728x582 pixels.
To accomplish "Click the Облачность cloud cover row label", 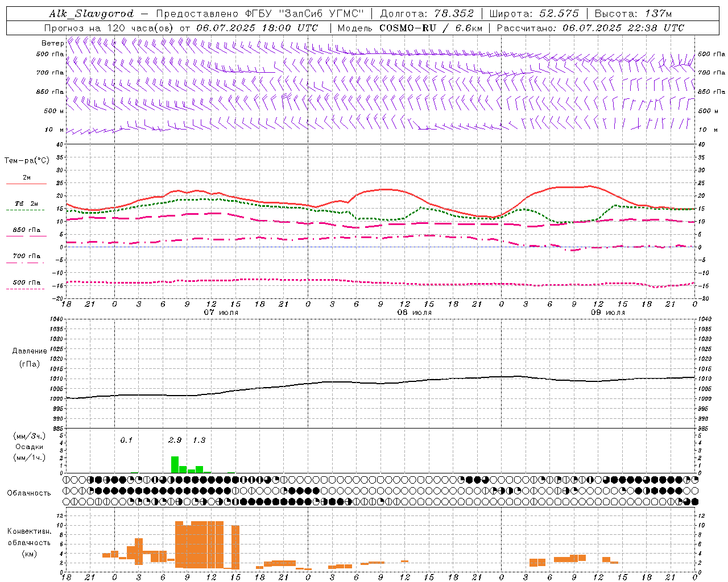I will pos(29,493).
